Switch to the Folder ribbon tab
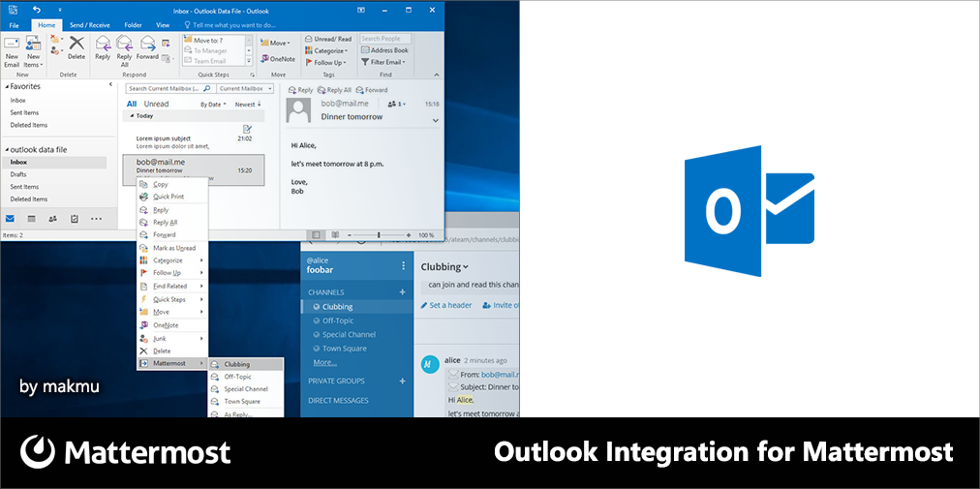980x489 pixels. click(x=133, y=25)
